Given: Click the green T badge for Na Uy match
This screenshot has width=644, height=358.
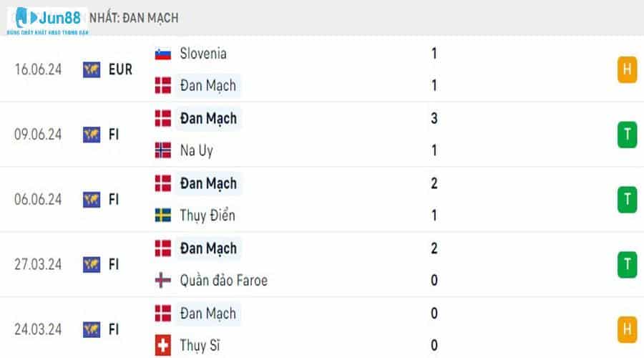Looking at the screenshot, I should tap(627, 135).
